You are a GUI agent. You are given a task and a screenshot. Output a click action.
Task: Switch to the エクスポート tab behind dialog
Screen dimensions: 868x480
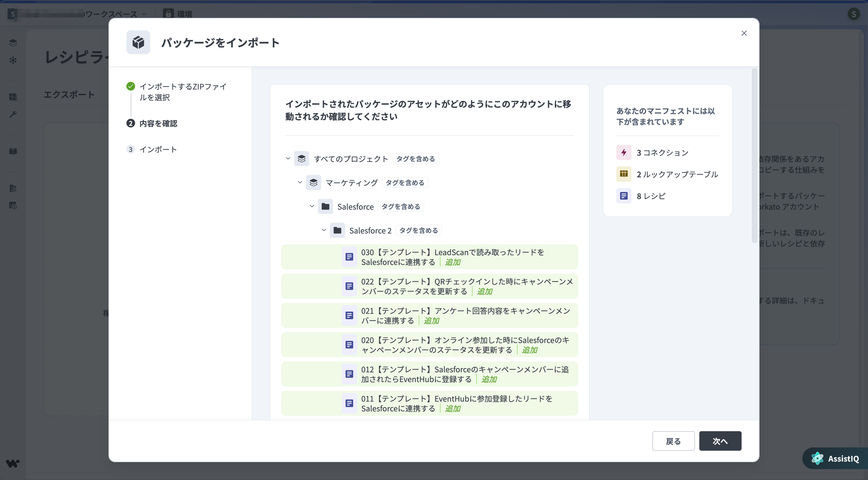pos(69,95)
